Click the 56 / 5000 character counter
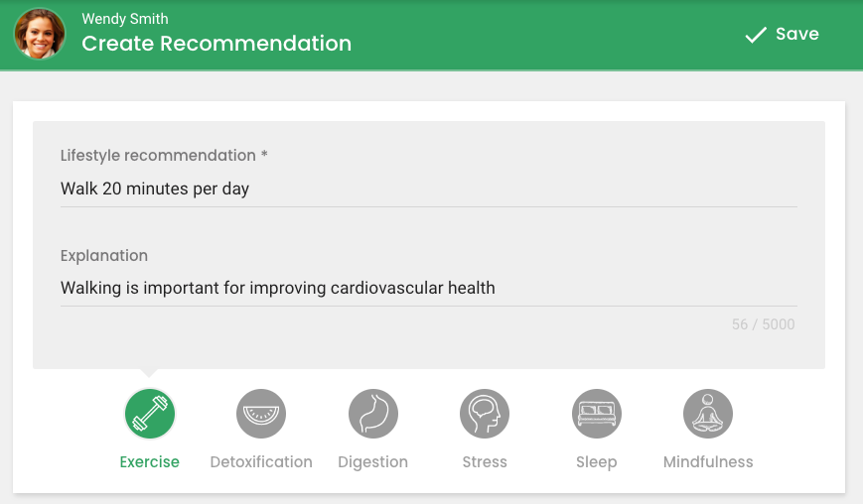 (x=763, y=324)
